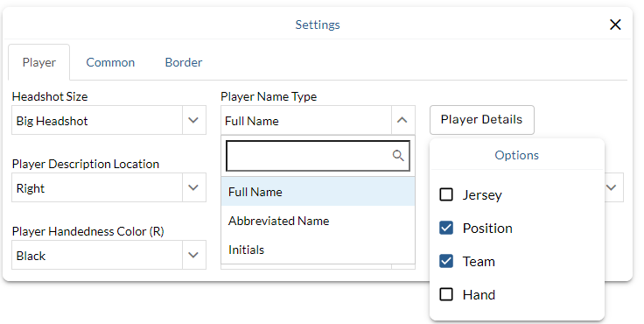
Task: Click the Player Details button
Action: [482, 120]
